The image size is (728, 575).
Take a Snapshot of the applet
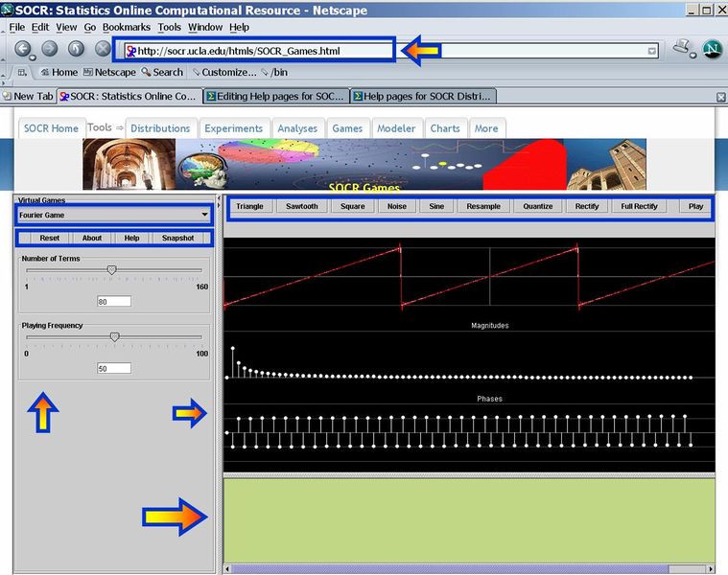177,238
